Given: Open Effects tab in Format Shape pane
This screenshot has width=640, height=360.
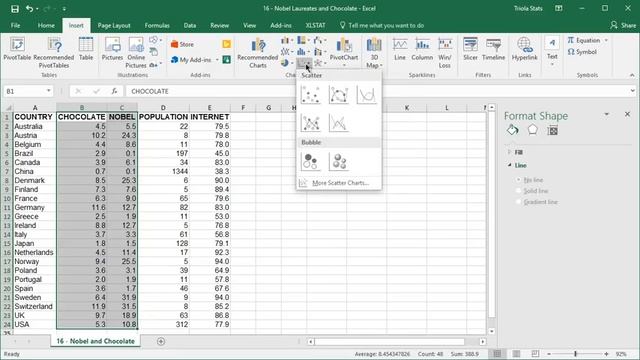Looking at the screenshot, I should coord(532,130).
